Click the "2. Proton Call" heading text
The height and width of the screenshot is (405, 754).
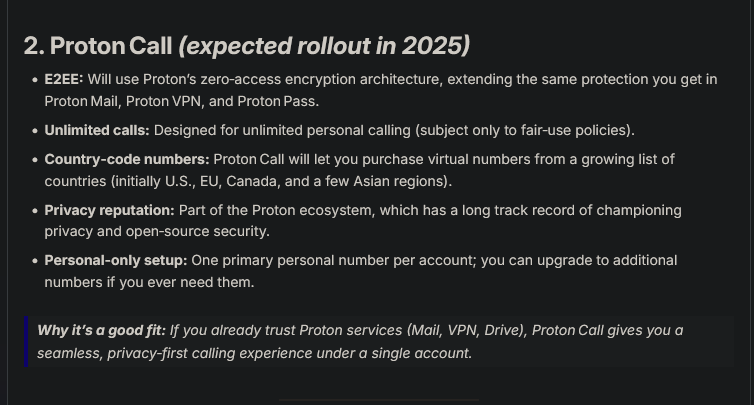pos(98,46)
